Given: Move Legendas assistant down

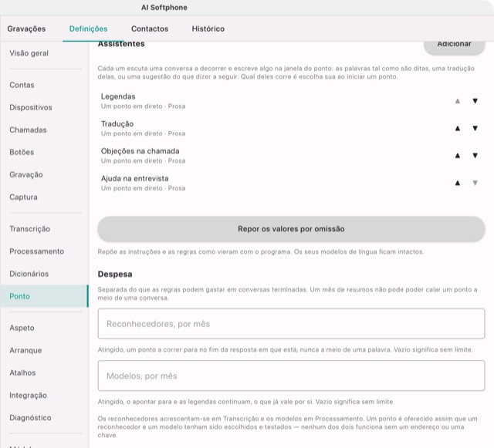Looking at the screenshot, I should [x=475, y=101].
